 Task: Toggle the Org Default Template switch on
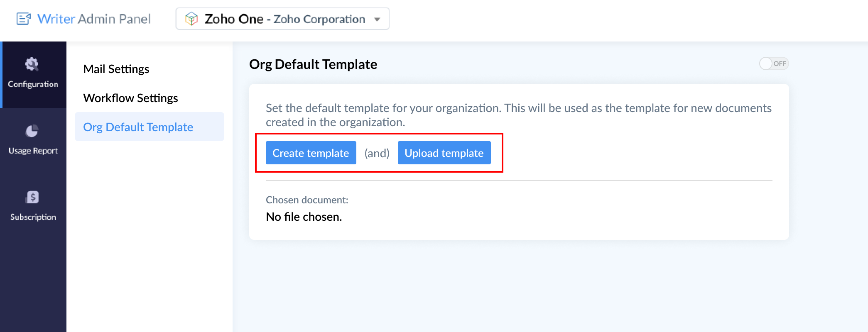click(774, 63)
